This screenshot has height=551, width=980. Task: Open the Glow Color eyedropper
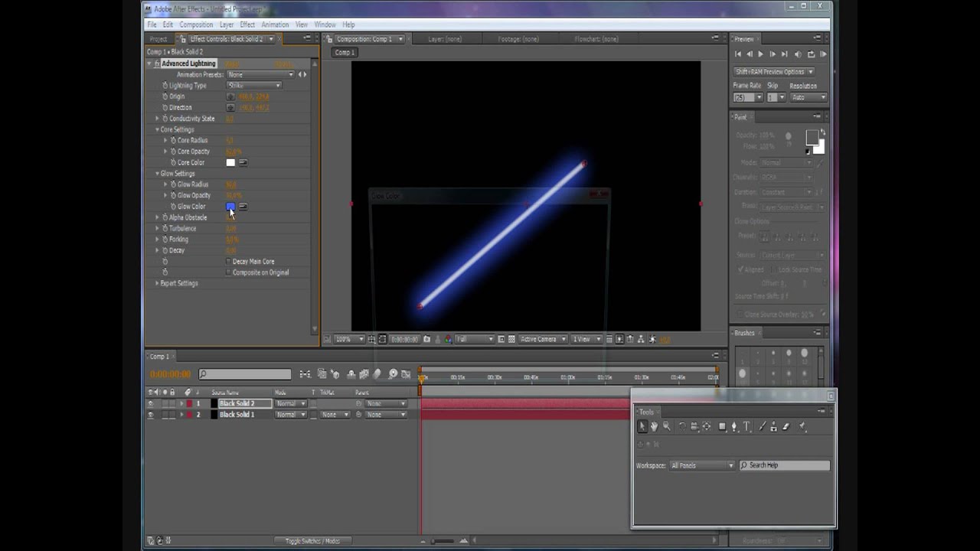point(243,207)
